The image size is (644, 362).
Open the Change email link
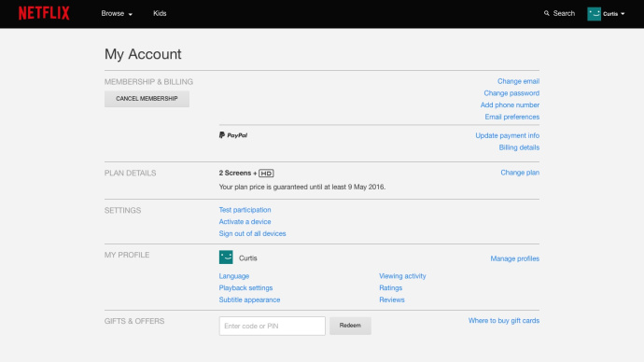point(518,81)
